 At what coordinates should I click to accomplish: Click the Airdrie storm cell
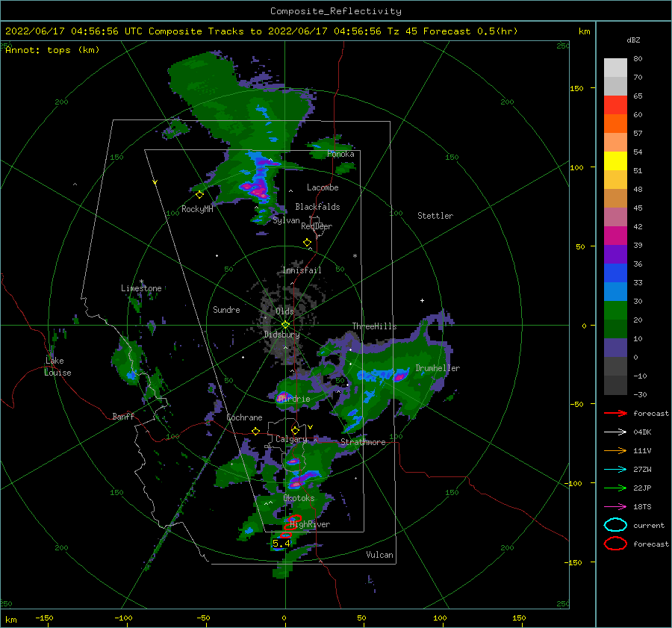pyautogui.click(x=284, y=397)
